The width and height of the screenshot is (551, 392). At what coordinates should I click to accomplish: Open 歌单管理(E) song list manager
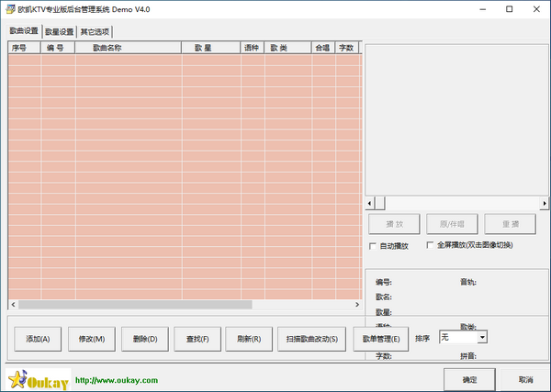pos(380,339)
